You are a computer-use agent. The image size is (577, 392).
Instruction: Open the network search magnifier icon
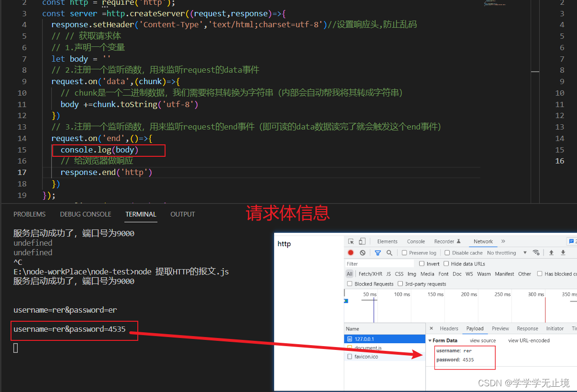pyautogui.click(x=389, y=253)
